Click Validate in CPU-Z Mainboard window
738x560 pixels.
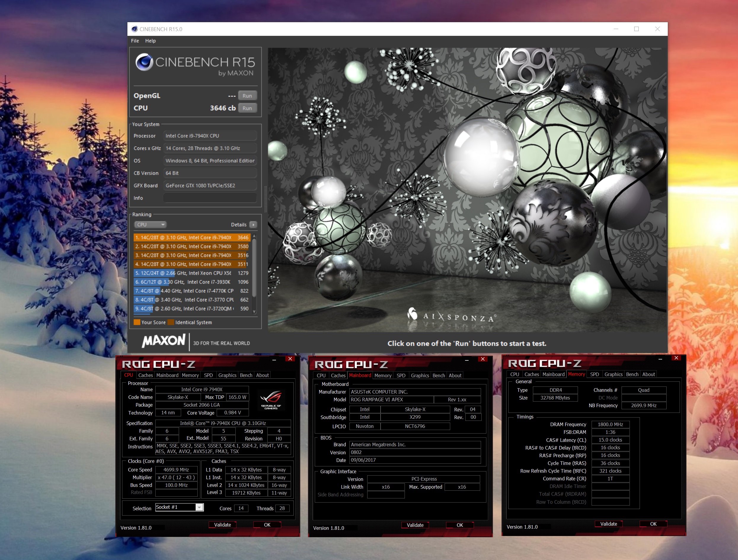tap(415, 525)
